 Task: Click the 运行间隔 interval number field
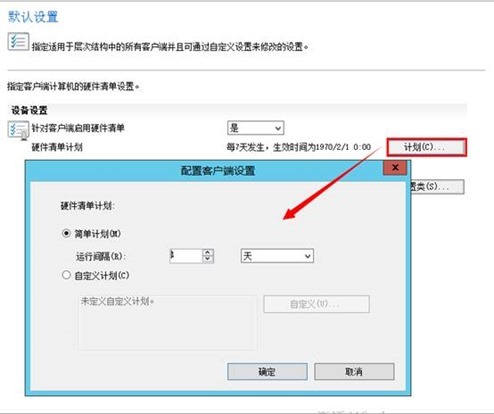tap(186, 256)
